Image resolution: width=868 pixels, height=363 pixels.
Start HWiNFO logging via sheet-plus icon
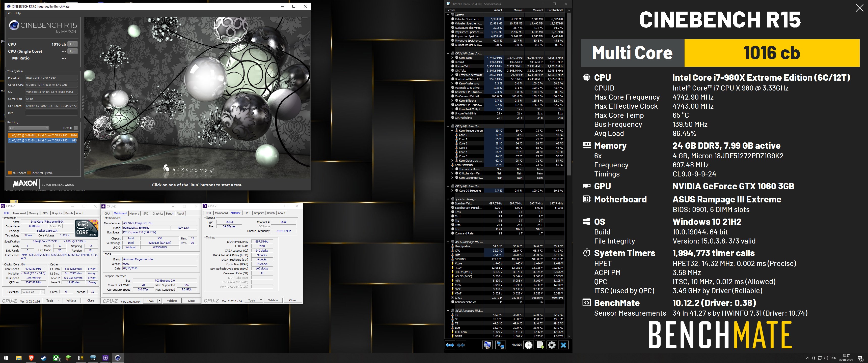pyautogui.click(x=540, y=345)
